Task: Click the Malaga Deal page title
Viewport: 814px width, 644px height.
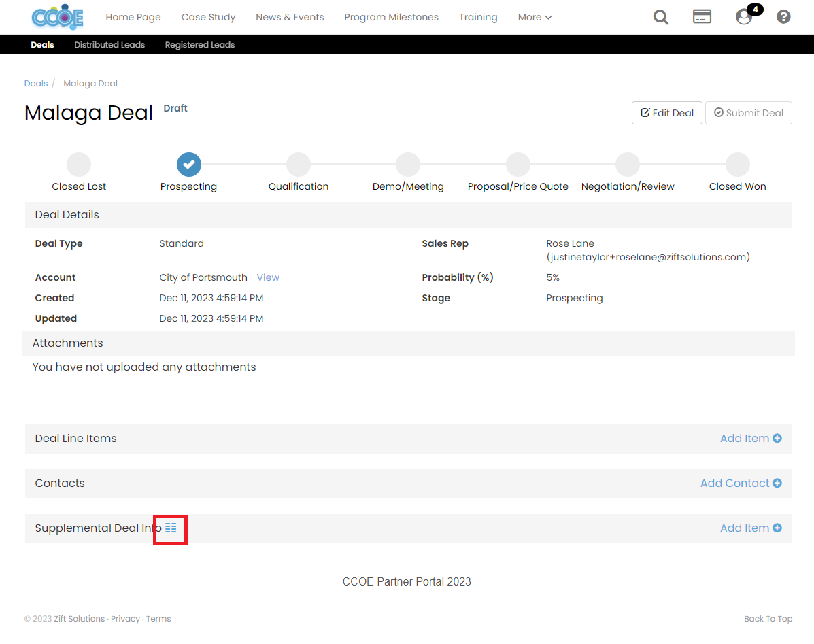Action: 89,113
